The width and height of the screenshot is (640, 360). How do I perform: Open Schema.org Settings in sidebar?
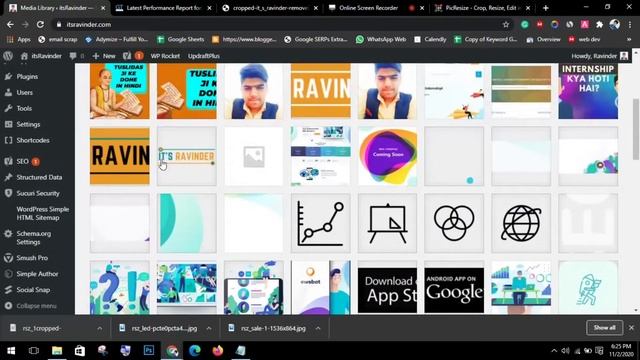click(x=33, y=238)
